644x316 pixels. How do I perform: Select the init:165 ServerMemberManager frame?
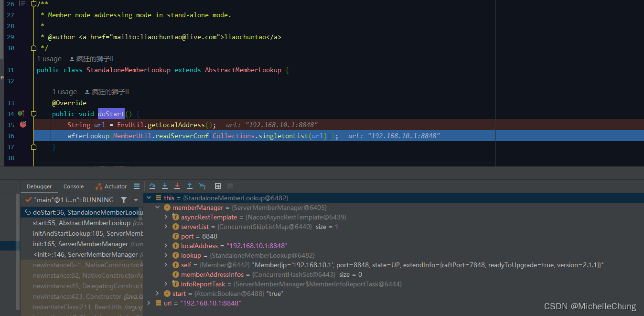82,244
